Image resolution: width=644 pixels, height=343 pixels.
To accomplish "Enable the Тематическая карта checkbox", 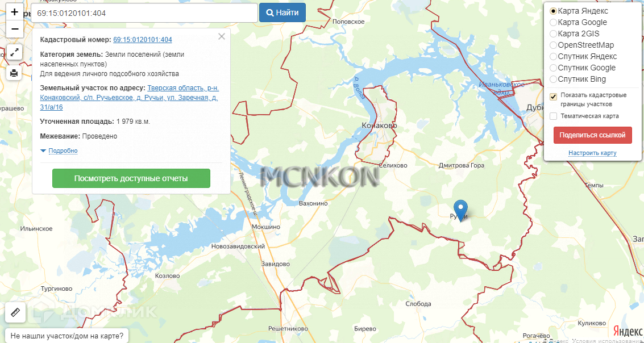I will [x=553, y=116].
